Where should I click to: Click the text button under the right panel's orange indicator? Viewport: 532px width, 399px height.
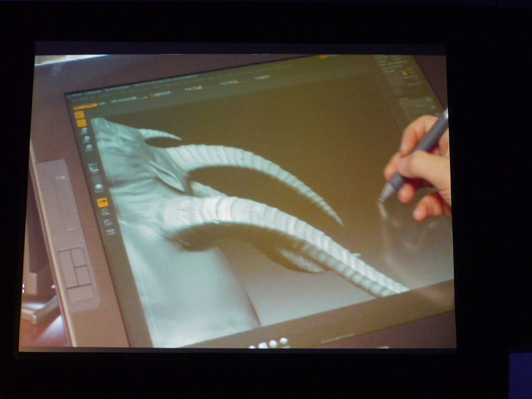[x=414, y=83]
